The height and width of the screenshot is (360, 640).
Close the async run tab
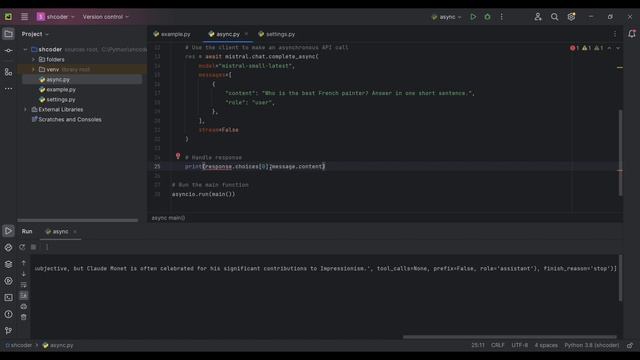(x=75, y=231)
